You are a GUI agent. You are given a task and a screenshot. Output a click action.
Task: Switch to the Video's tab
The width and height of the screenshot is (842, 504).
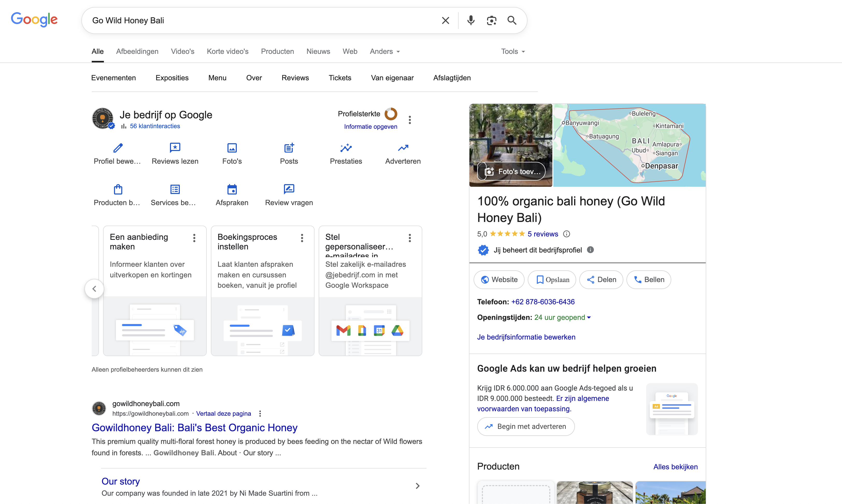point(183,51)
